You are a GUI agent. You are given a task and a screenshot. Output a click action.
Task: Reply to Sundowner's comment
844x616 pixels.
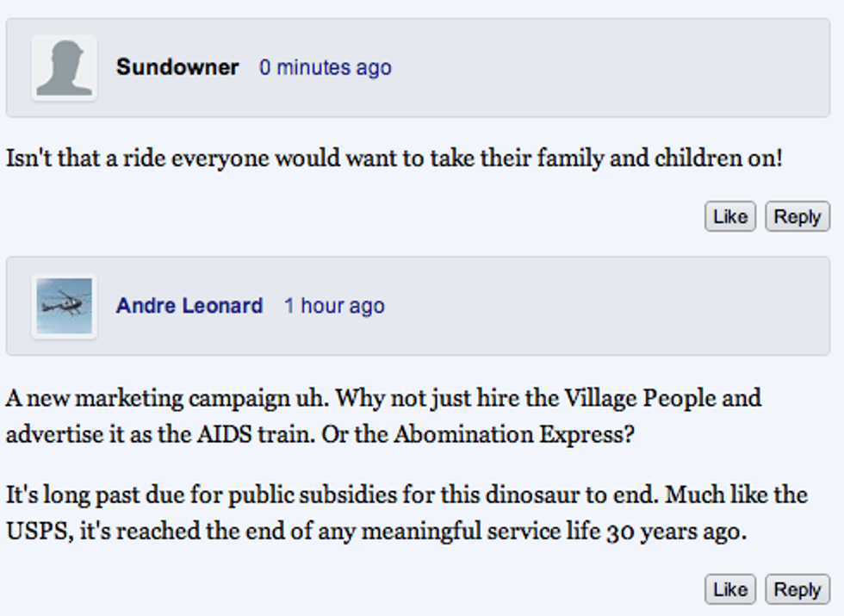pos(797,216)
